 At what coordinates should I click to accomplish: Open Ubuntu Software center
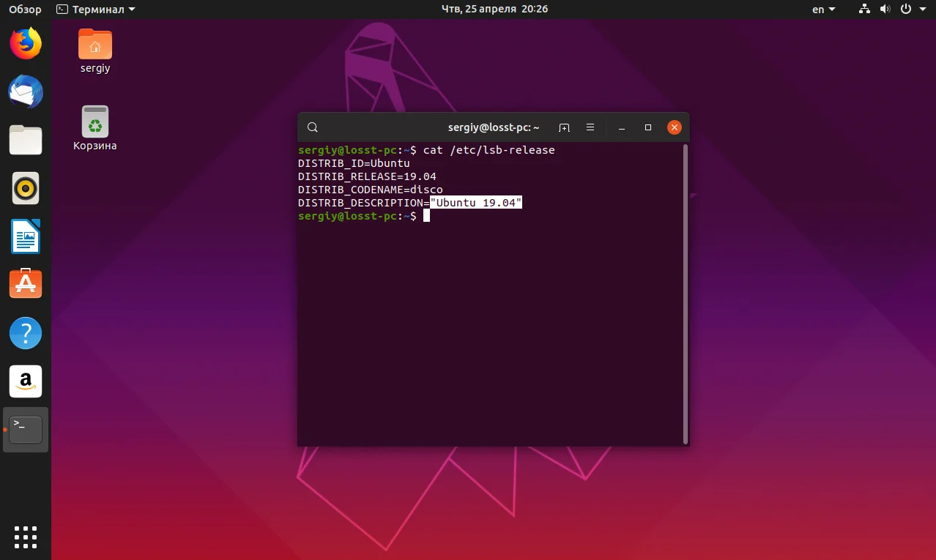[x=26, y=284]
